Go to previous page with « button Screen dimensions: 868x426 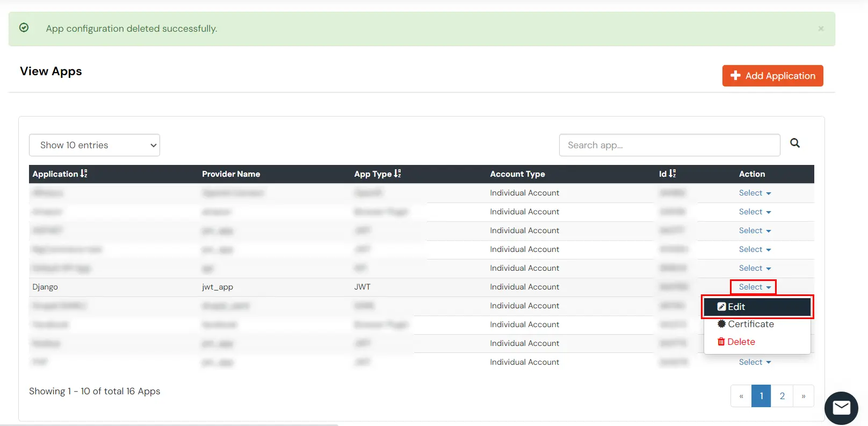click(x=741, y=396)
